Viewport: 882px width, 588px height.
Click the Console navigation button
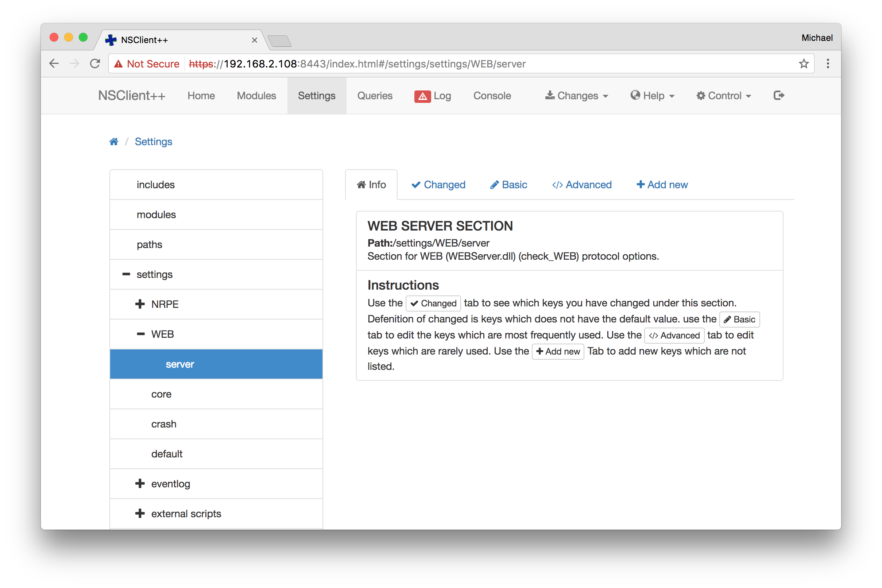(x=492, y=95)
